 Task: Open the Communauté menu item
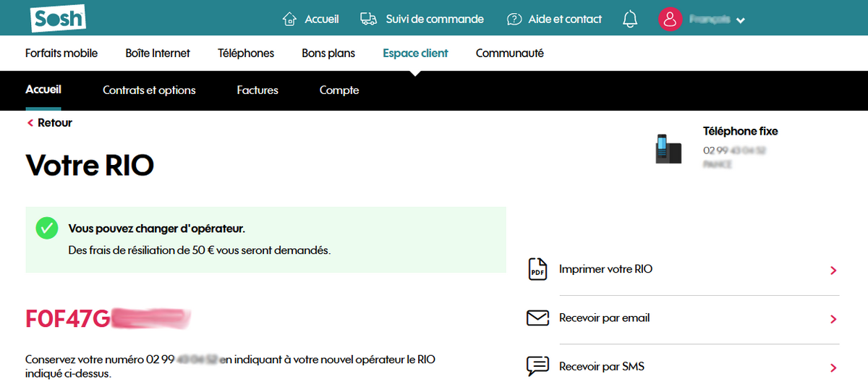click(x=509, y=53)
